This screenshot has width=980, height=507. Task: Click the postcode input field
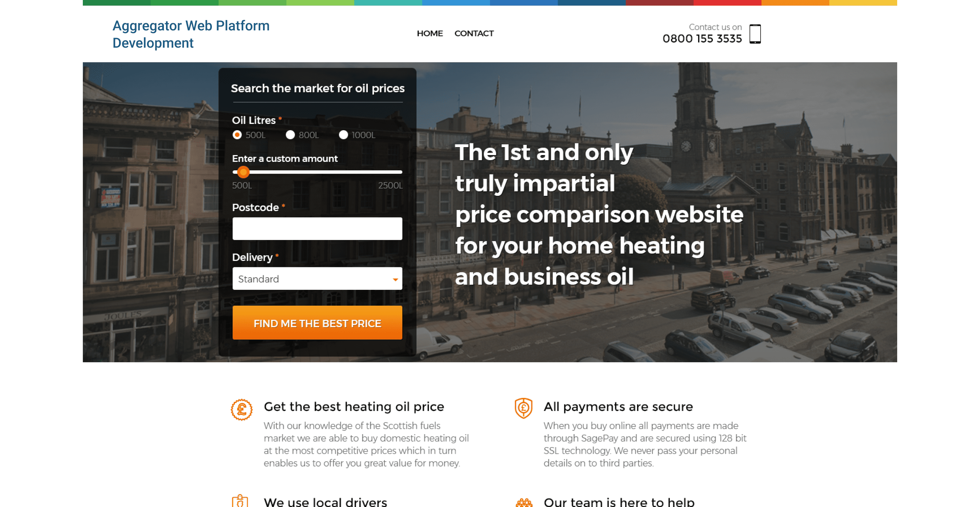point(317,228)
